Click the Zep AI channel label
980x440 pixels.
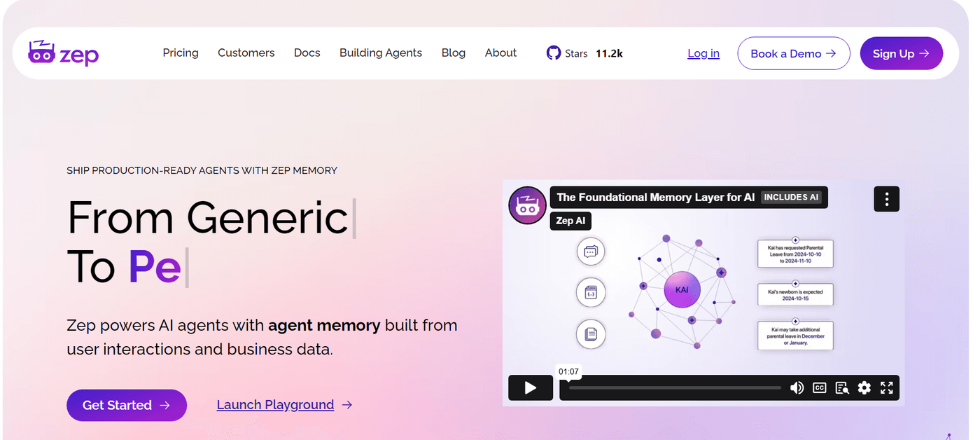tap(570, 221)
